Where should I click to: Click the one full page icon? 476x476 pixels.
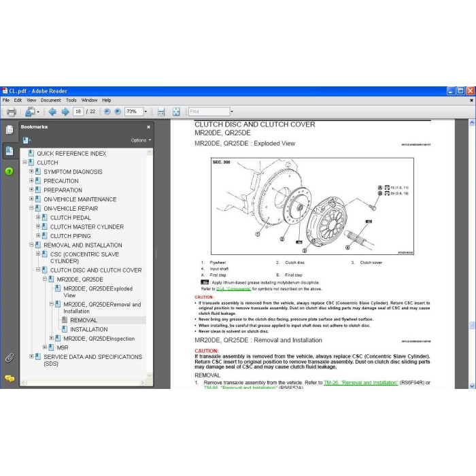coord(176,112)
